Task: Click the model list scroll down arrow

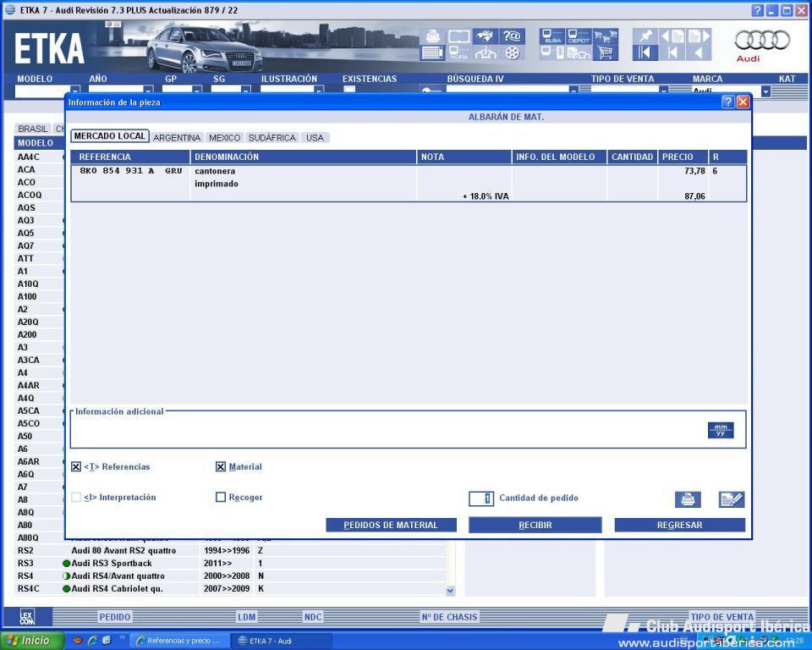Action: [450, 591]
